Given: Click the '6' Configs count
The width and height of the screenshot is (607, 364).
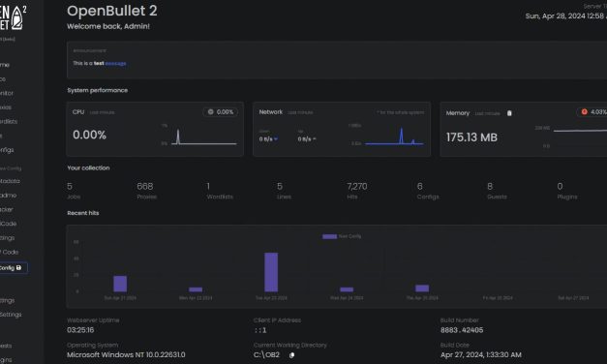Looking at the screenshot, I should (419, 186).
